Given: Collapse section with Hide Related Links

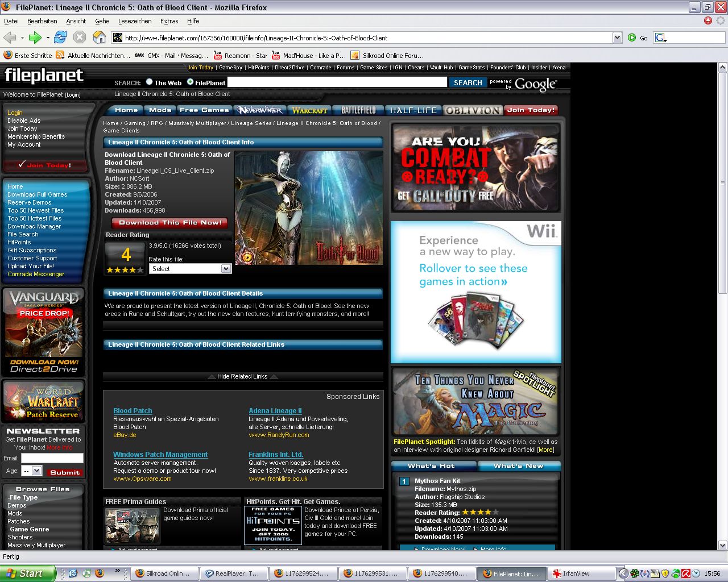Looking at the screenshot, I should tap(242, 376).
